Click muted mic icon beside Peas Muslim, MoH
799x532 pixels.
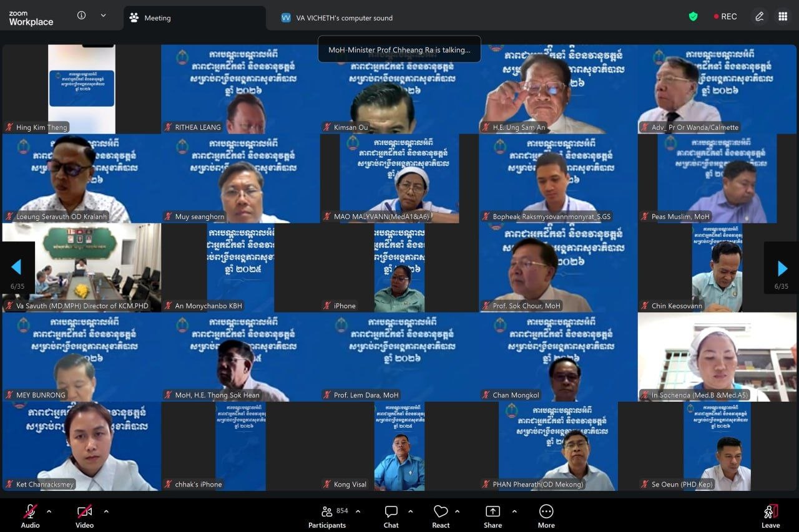coord(645,216)
